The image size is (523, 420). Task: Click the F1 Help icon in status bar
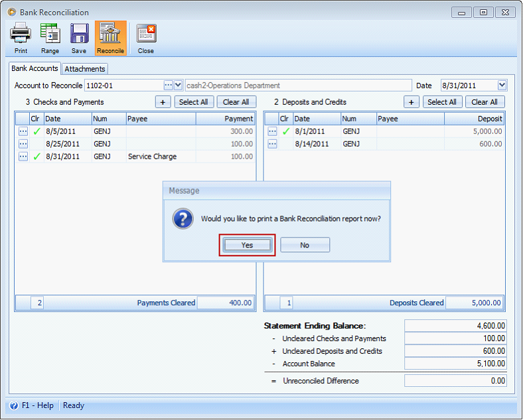14,405
